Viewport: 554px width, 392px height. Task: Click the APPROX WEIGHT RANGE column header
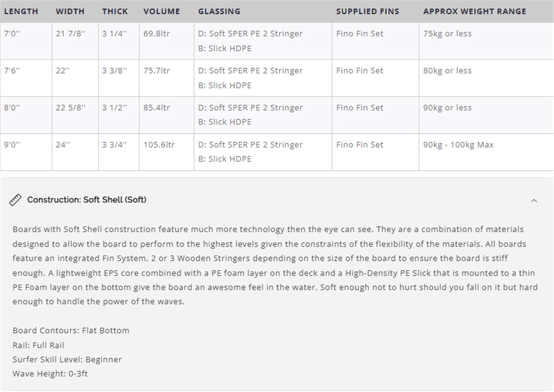(475, 12)
